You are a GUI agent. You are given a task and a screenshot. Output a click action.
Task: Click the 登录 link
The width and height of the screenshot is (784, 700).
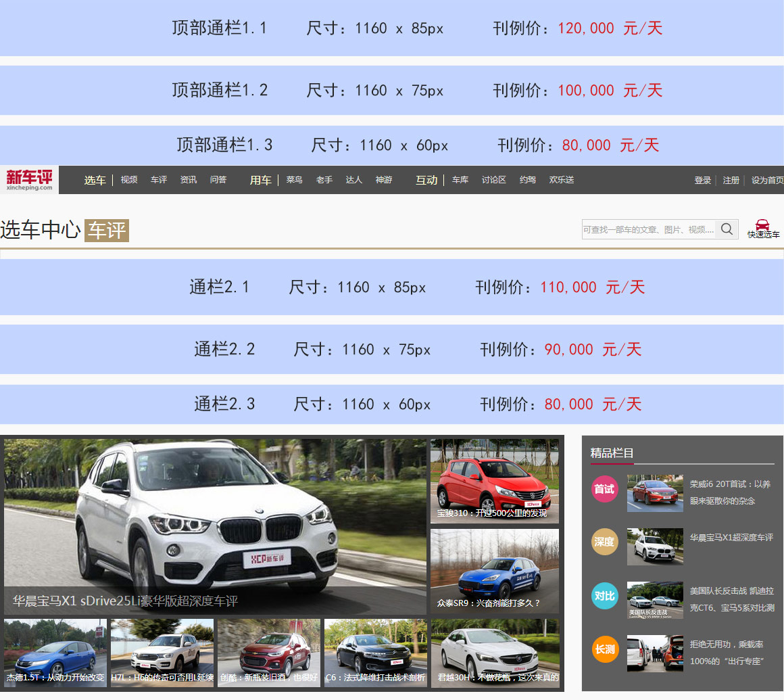click(702, 180)
